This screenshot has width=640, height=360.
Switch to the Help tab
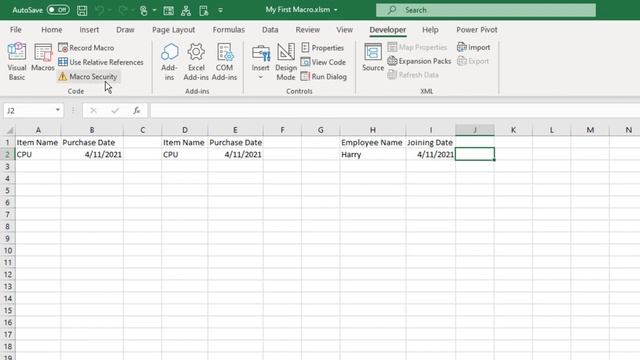click(430, 30)
